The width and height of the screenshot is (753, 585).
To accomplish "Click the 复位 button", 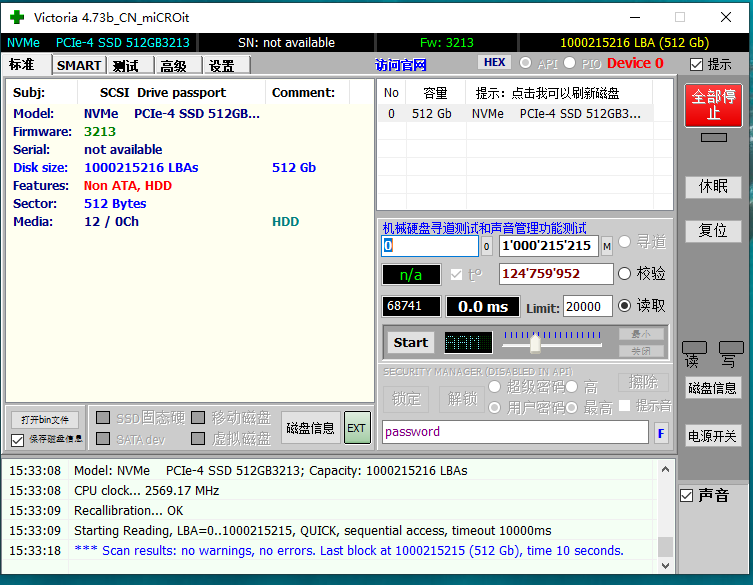I will coord(713,231).
